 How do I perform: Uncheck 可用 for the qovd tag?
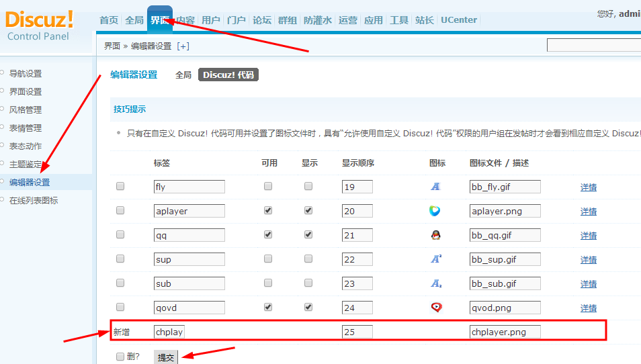(x=268, y=307)
